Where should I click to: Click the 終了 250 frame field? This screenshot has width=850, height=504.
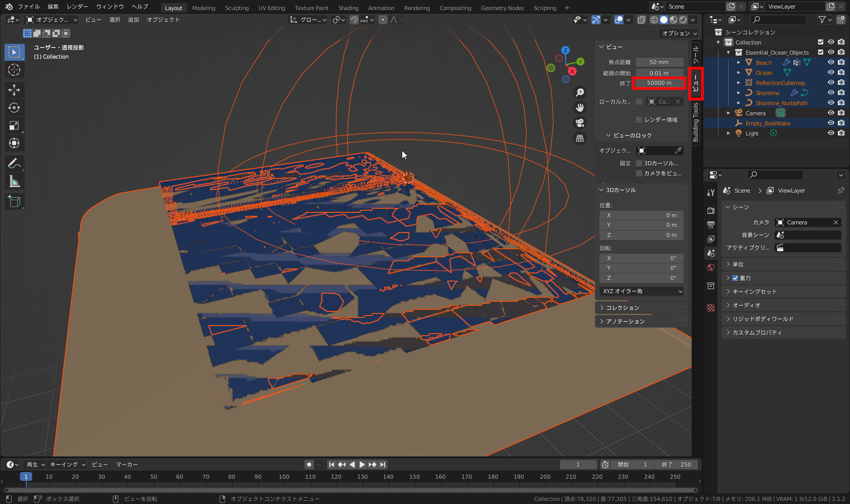[676, 464]
